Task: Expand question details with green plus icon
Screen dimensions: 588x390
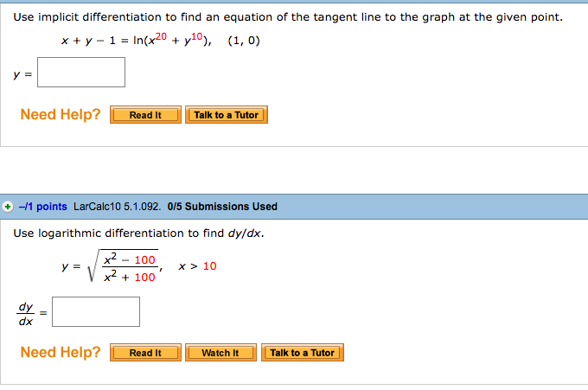Action: [7, 207]
